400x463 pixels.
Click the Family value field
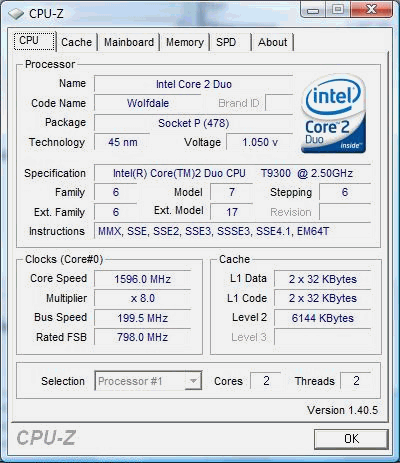pos(116,192)
